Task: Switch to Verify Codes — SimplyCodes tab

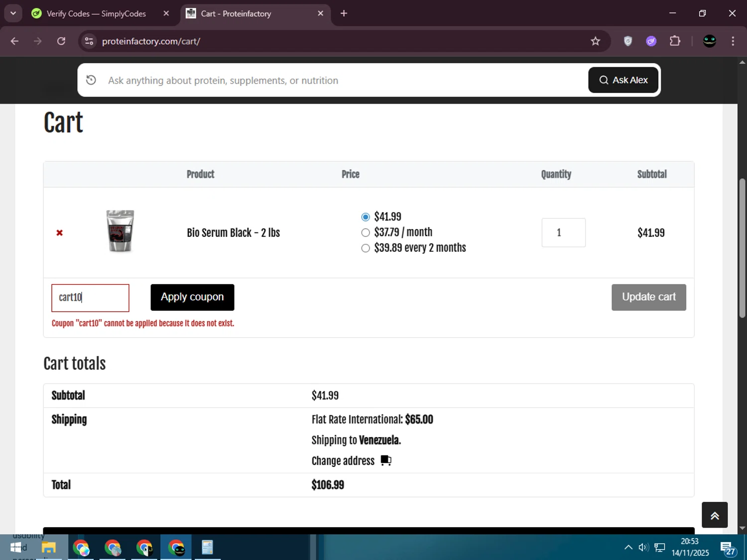Action: tap(96, 13)
